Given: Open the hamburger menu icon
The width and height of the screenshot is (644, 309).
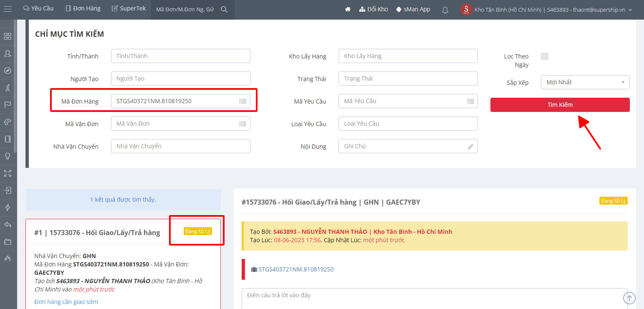Looking at the screenshot, I should [8, 9].
